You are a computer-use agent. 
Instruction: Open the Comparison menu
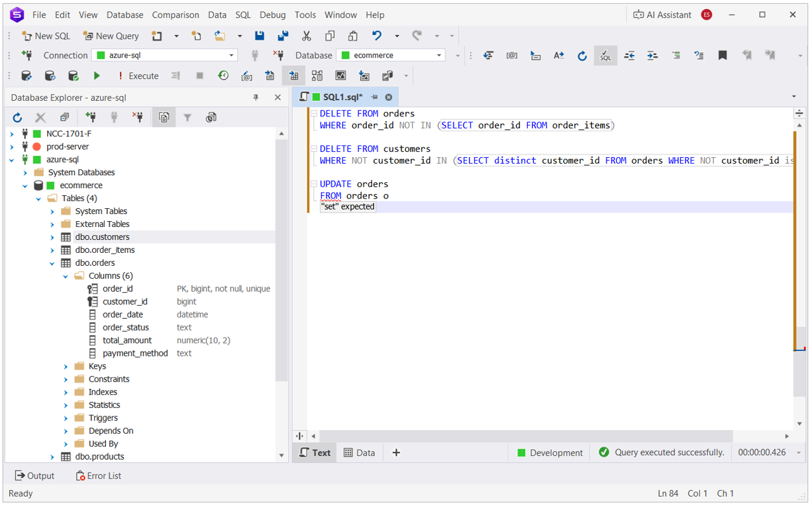176,15
